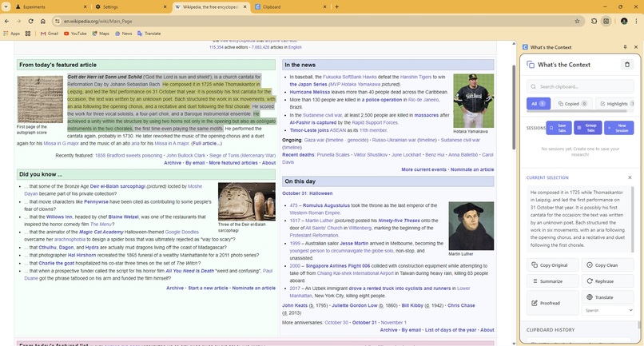Image resolution: width=644 pixels, height=346 pixels.
Task: Select the Copied filter tab
Action: click(x=573, y=104)
